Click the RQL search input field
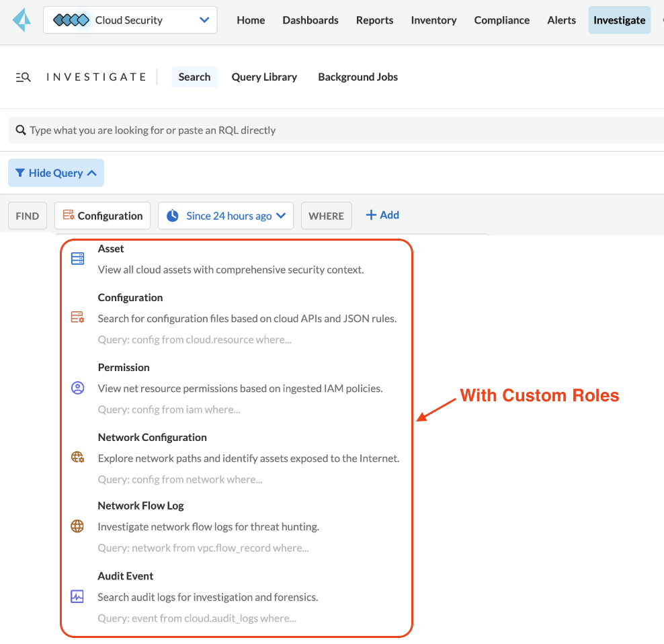Screen dimensions: 664x644 click(336, 130)
